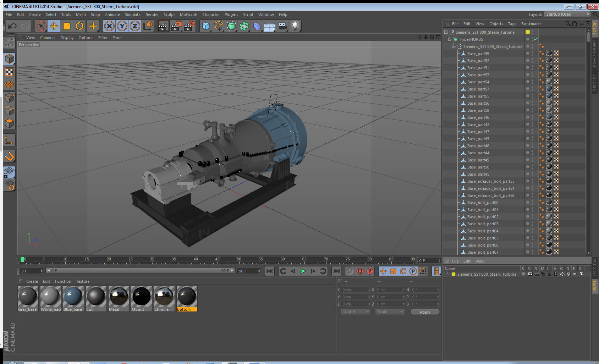Open Object Manager Tags menu
The width and height of the screenshot is (599, 364).
click(x=512, y=24)
